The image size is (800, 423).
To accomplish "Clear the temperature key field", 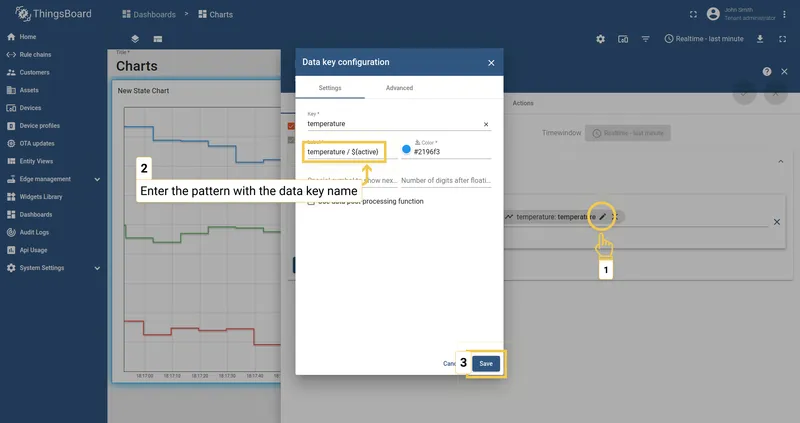I will [486, 125].
